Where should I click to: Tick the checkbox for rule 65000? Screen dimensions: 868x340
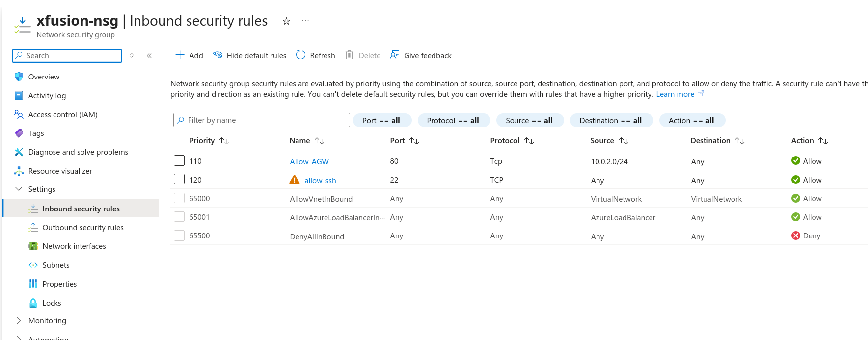tap(179, 198)
